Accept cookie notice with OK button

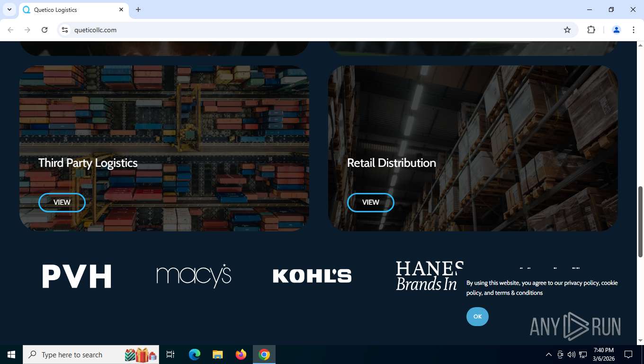pyautogui.click(x=477, y=317)
